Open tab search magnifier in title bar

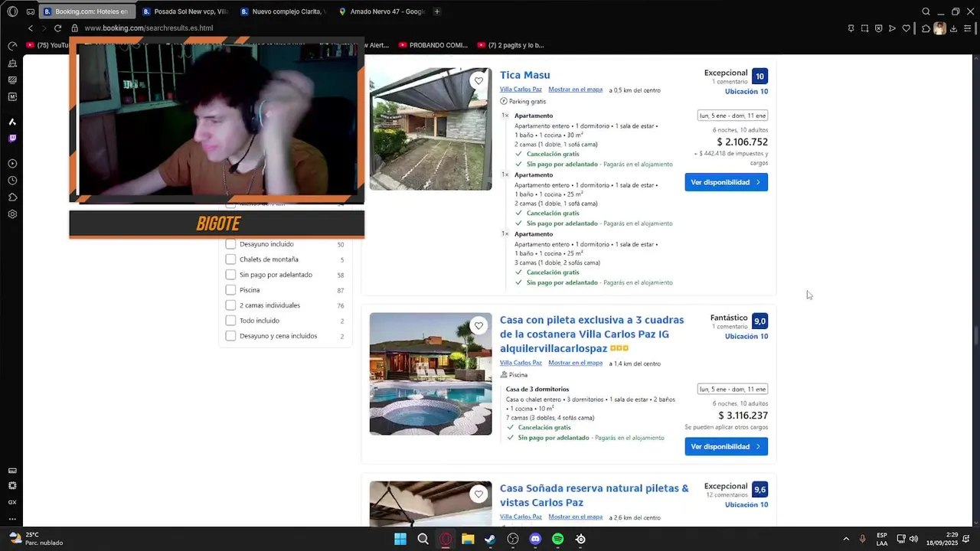pyautogui.click(x=926, y=11)
